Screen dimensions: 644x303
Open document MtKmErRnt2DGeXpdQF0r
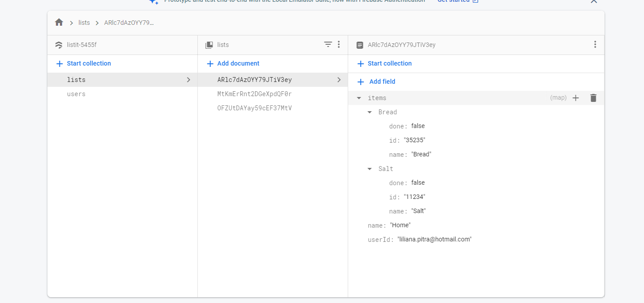point(273,94)
